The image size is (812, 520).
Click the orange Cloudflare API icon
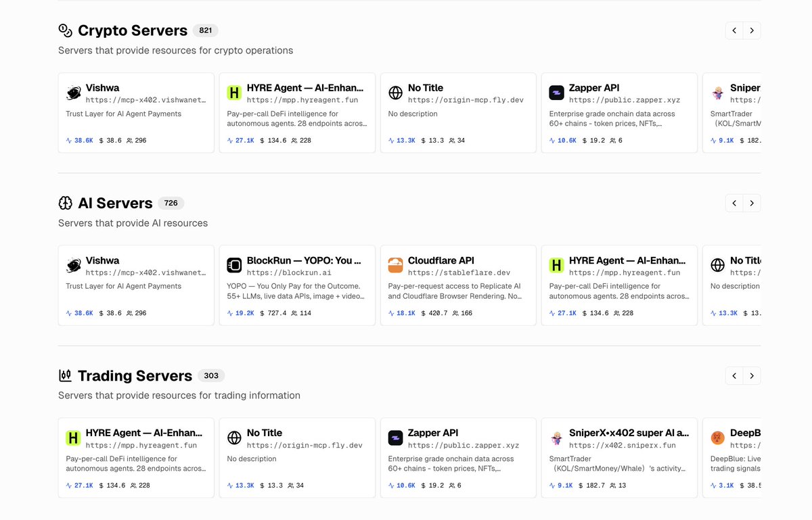pyautogui.click(x=396, y=265)
